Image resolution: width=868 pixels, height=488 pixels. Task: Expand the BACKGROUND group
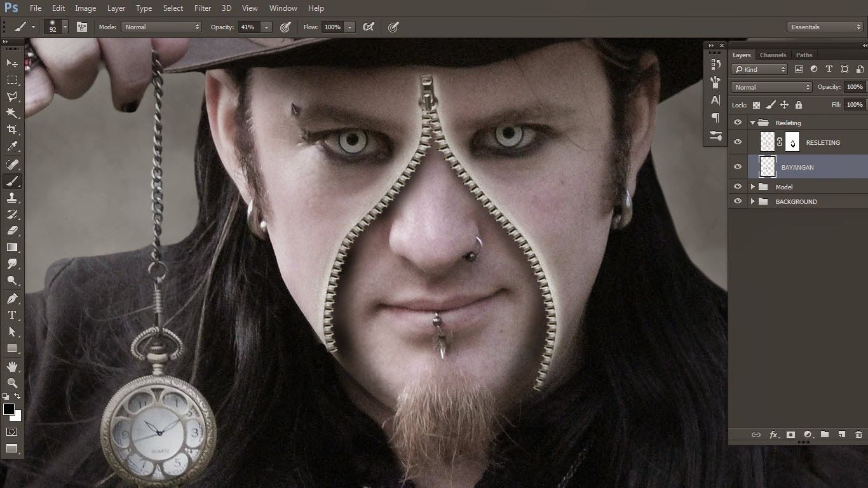pyautogui.click(x=753, y=201)
